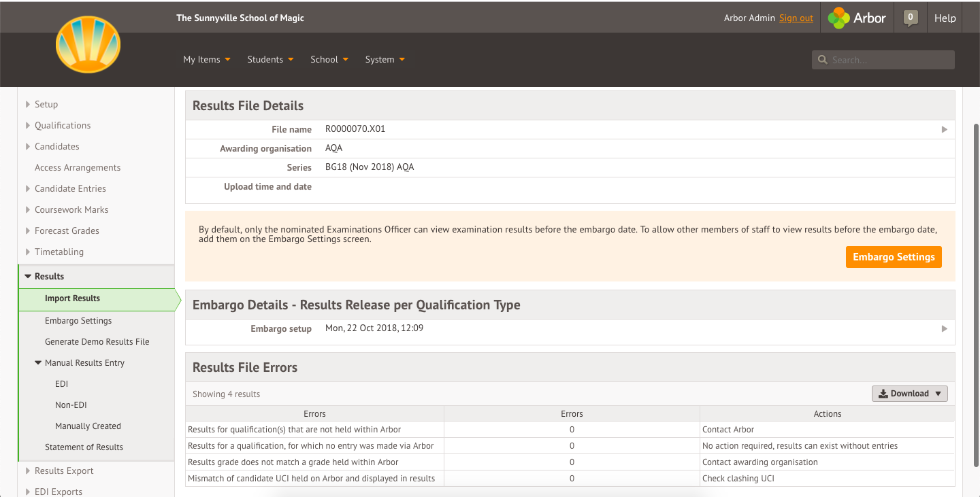Click the Embargo setup date Mon, 22 Oct 2018
The height and width of the screenshot is (497, 980).
click(374, 328)
